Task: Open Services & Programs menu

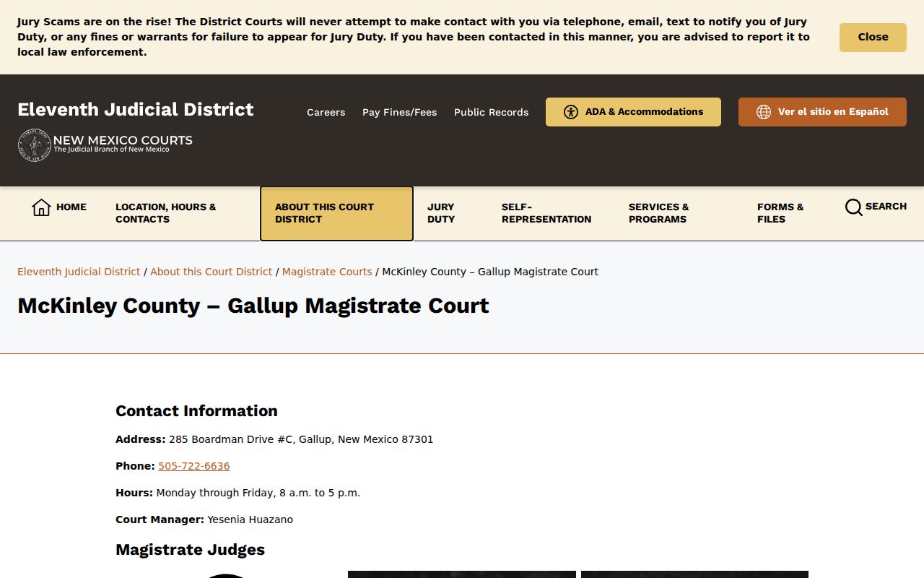Action: [x=658, y=213]
